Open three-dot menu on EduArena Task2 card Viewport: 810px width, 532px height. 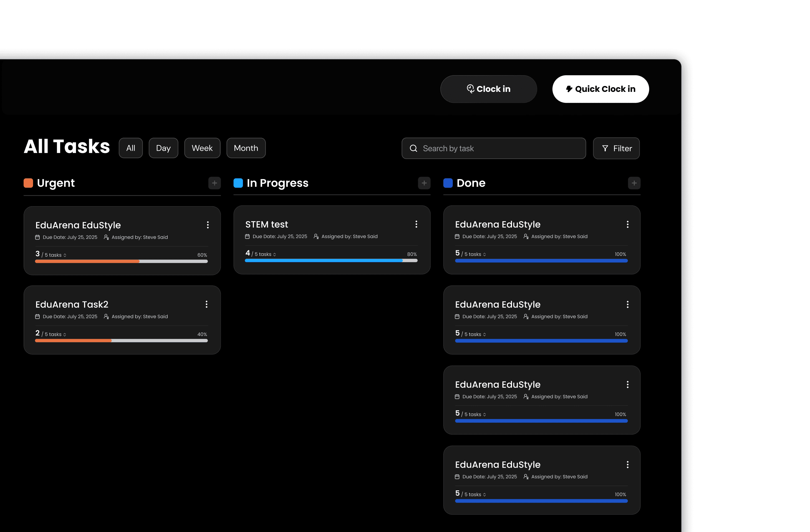pyautogui.click(x=206, y=304)
